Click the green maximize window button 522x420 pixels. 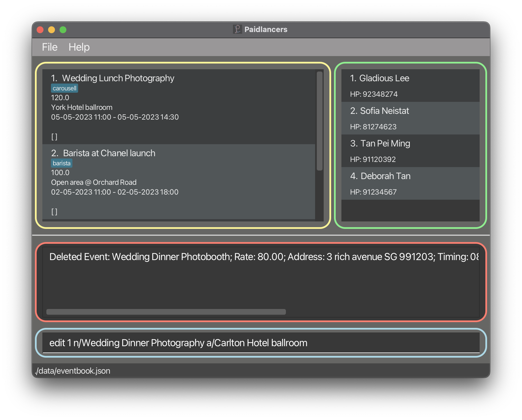click(x=63, y=30)
